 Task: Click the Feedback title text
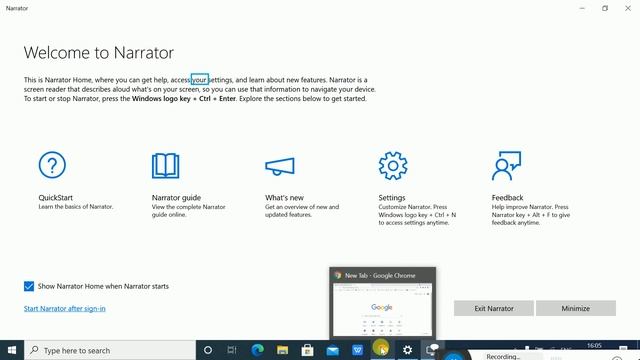(507, 198)
